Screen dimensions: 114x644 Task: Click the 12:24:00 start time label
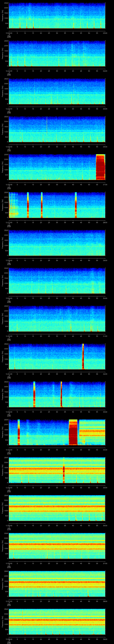pos(9,109)
